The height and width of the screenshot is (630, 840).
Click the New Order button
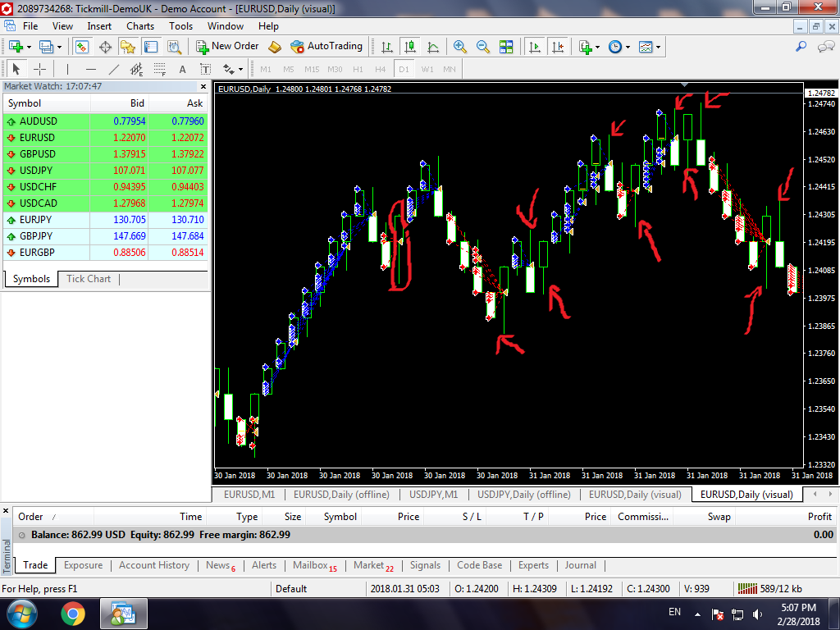(227, 47)
